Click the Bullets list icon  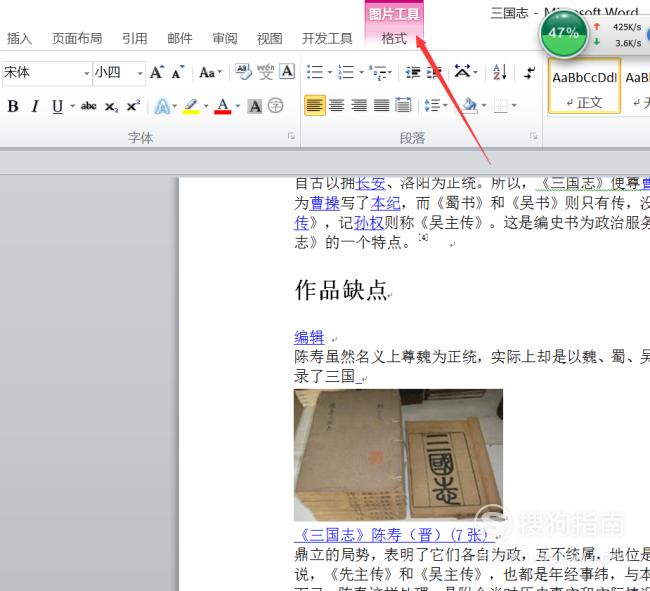click(x=315, y=72)
